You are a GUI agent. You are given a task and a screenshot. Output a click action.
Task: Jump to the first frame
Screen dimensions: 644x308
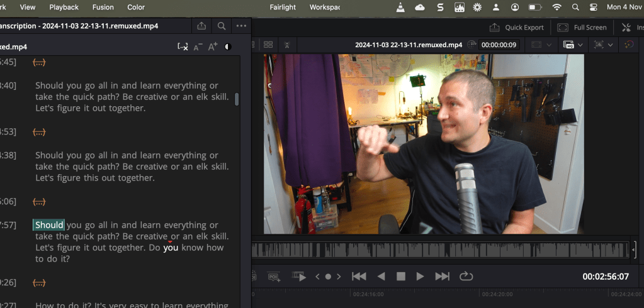click(359, 277)
